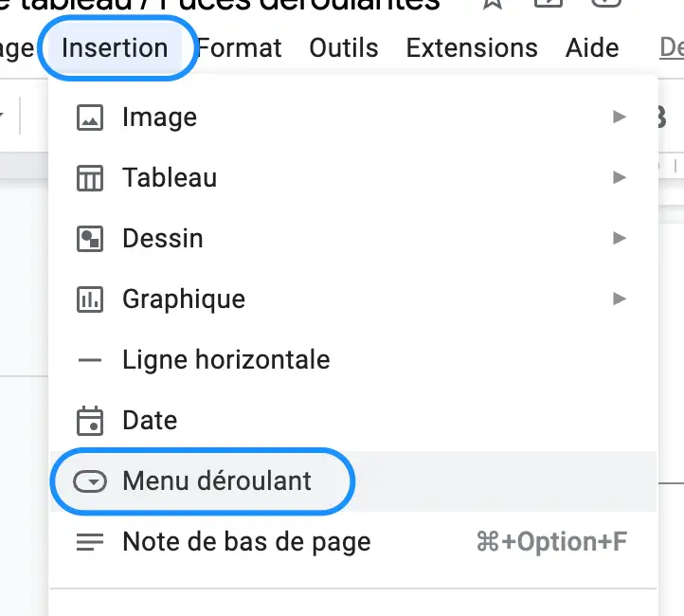Click the footnote lines icon
684x616 pixels.
click(x=90, y=542)
